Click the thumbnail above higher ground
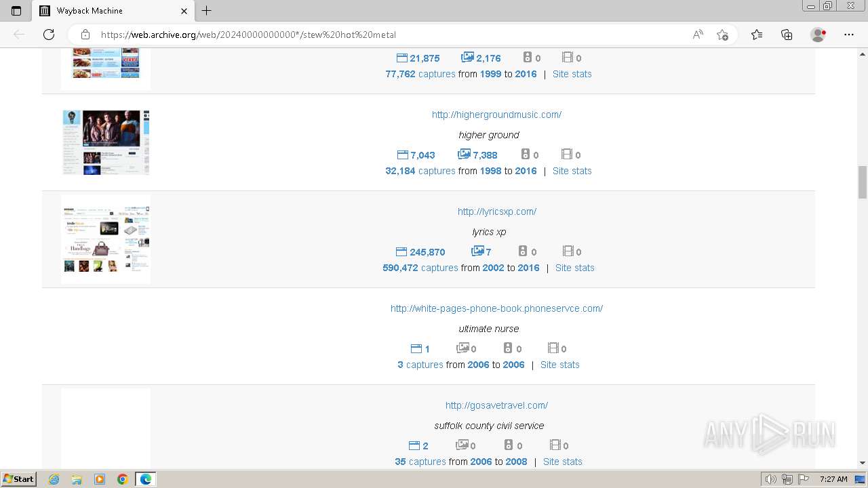The image size is (868, 488). [x=106, y=68]
